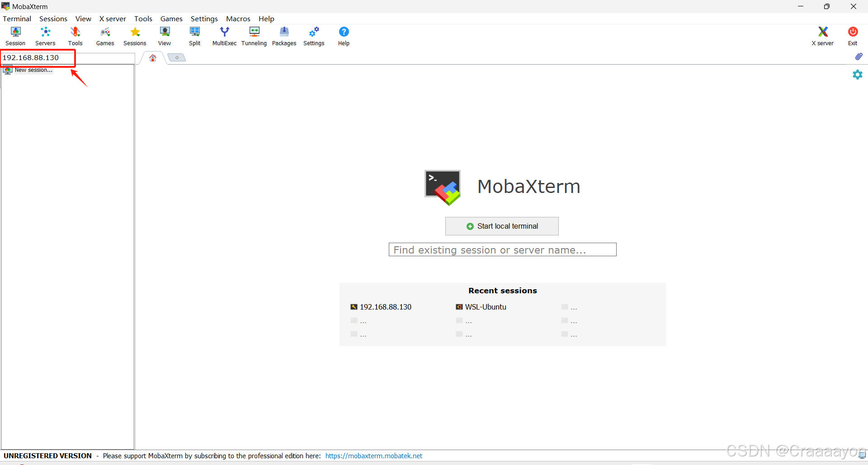
Task: Click the paperclip attach icon
Action: (x=859, y=56)
